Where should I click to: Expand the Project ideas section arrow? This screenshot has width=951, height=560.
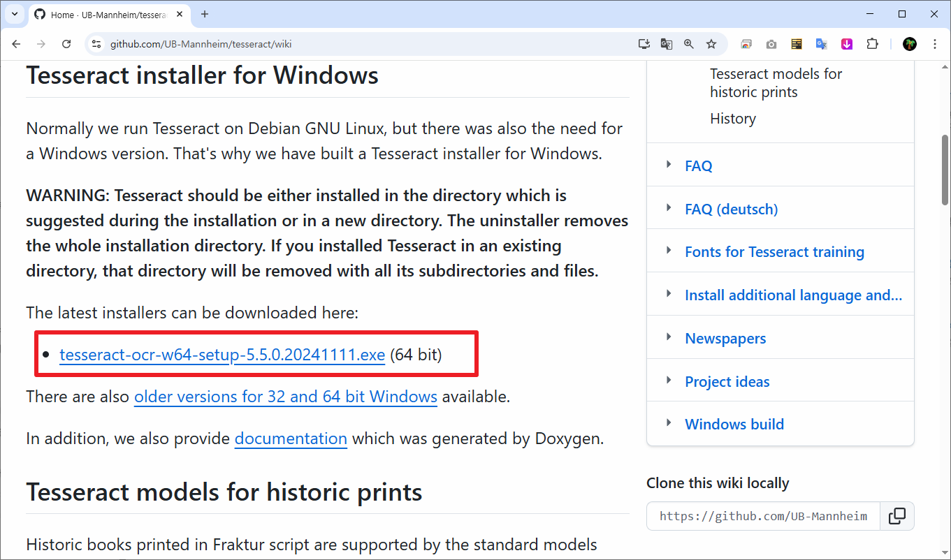point(669,381)
